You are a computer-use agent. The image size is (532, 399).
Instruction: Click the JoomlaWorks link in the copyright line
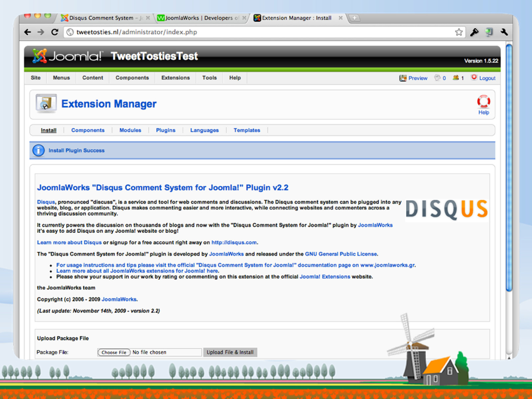coord(119,300)
